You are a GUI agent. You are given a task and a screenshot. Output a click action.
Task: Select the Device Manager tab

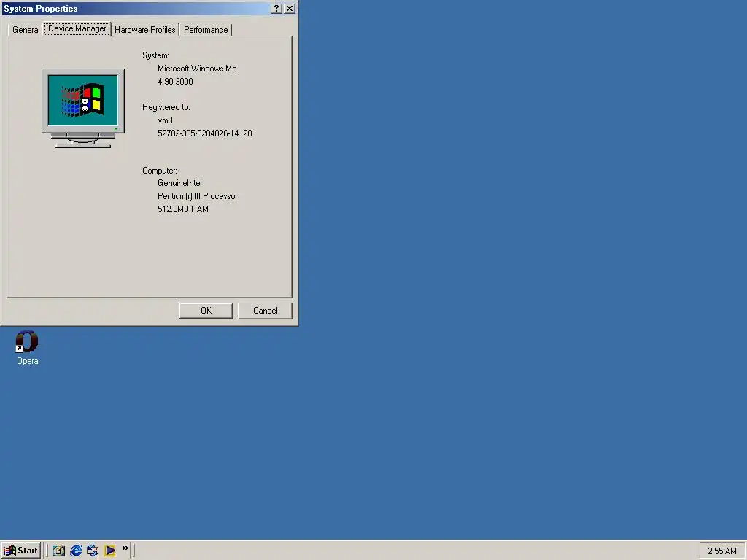(77, 28)
